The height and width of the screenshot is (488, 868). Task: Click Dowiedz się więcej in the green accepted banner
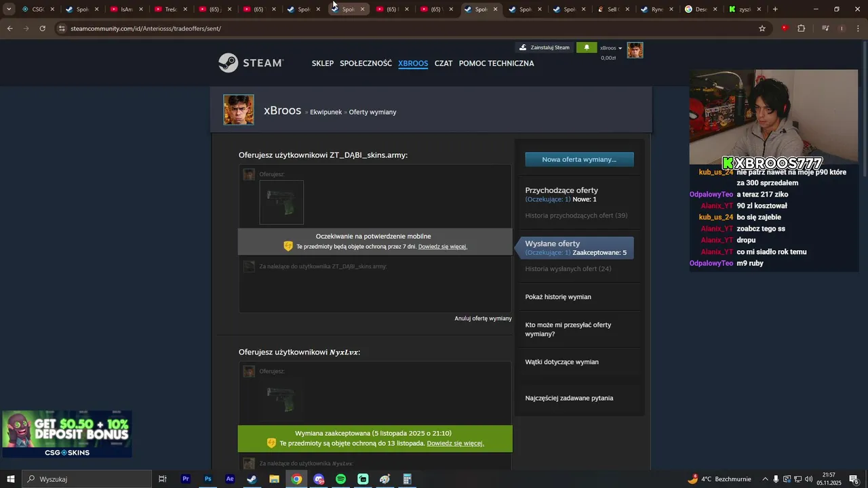[x=455, y=443]
